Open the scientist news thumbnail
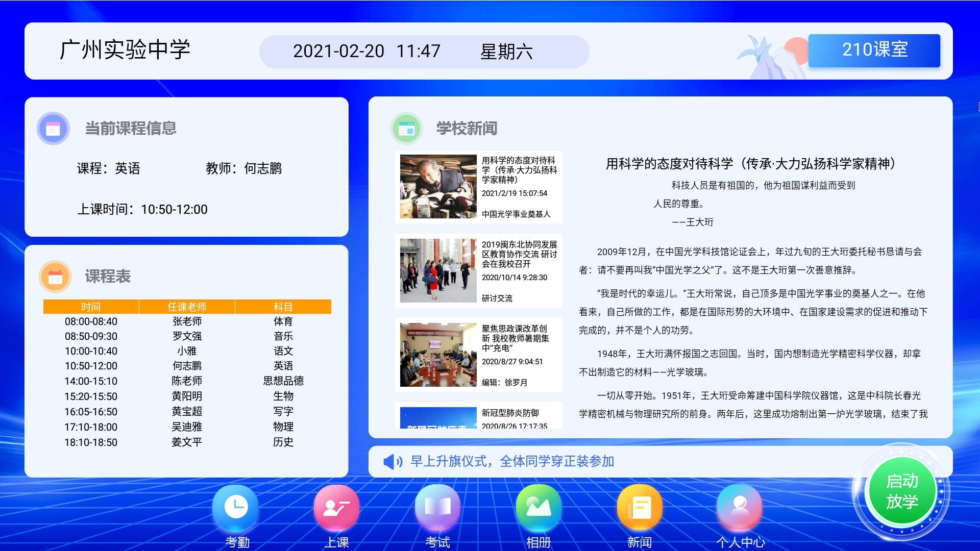The width and height of the screenshot is (980, 551). pos(438,187)
